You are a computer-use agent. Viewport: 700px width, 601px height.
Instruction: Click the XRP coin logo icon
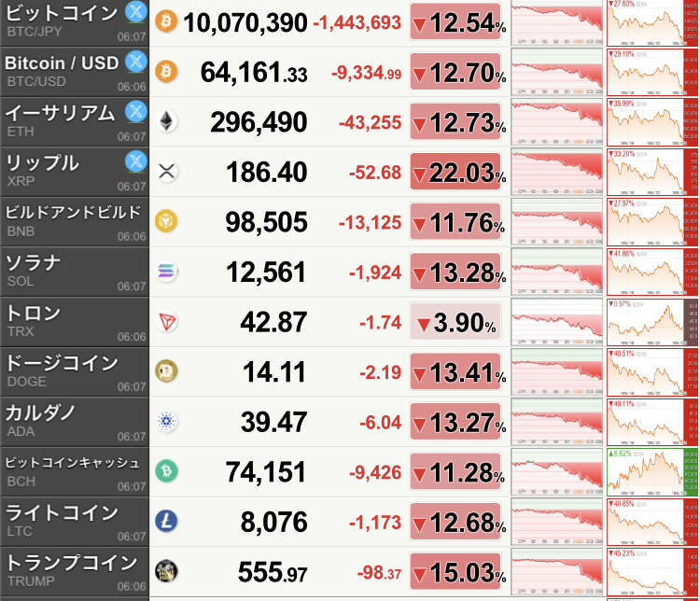[167, 172]
